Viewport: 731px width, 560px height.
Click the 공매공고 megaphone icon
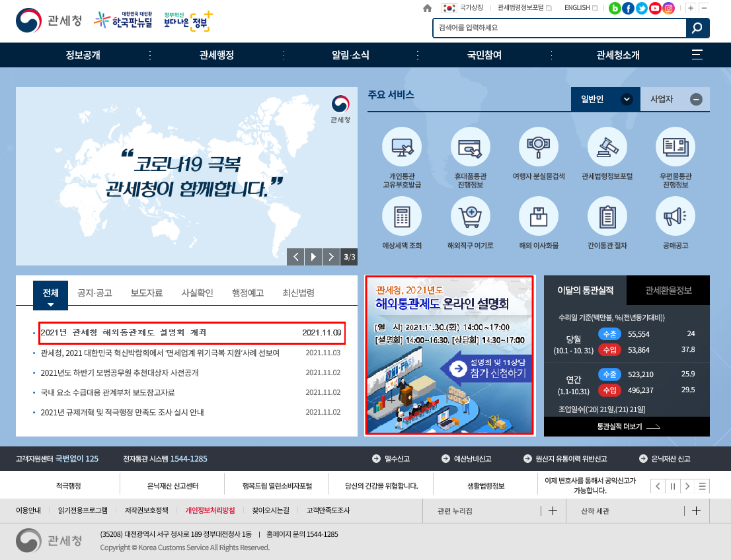(x=675, y=217)
